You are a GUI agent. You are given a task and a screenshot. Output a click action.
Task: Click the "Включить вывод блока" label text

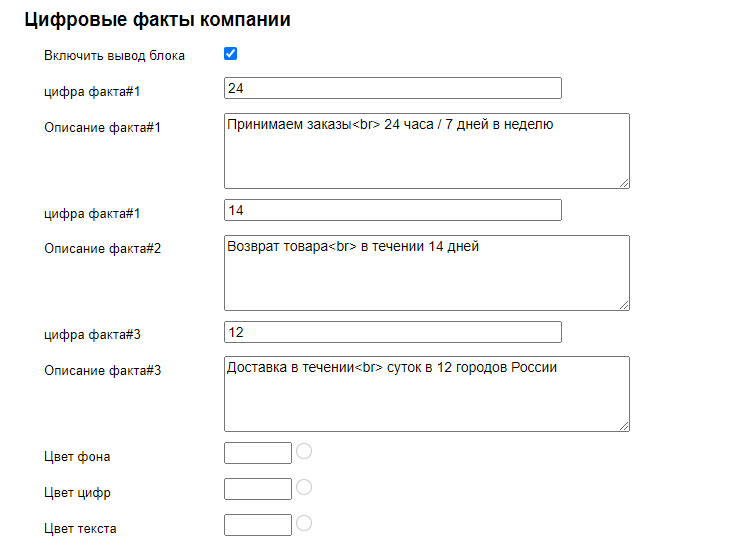(114, 56)
